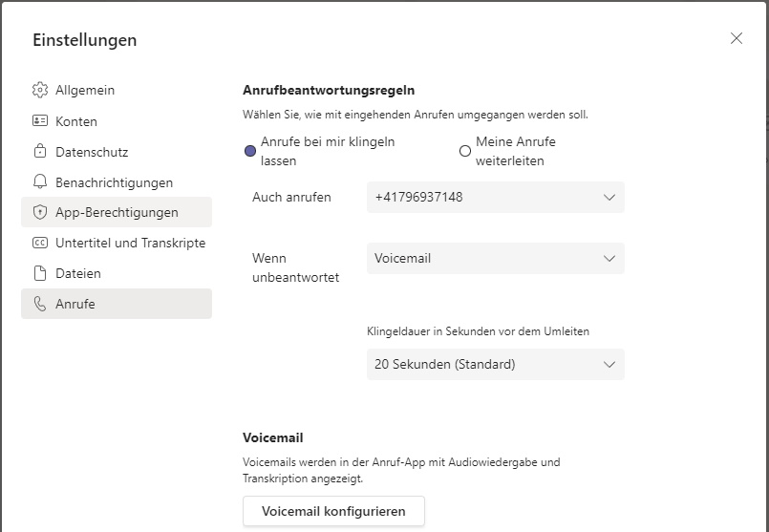The image size is (769, 532).
Task: Select 'Meine Anrufe weiterleiten' radio button
Action: click(465, 151)
